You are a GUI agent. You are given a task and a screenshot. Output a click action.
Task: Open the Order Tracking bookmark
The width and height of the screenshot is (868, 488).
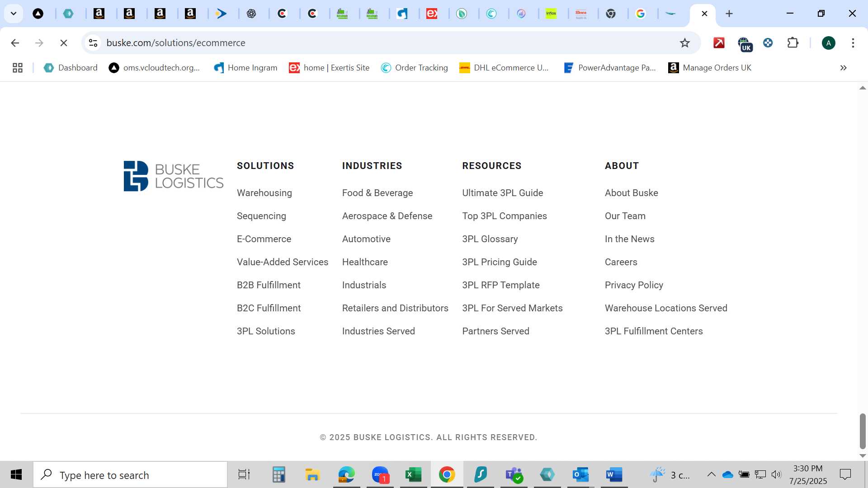[x=415, y=68]
